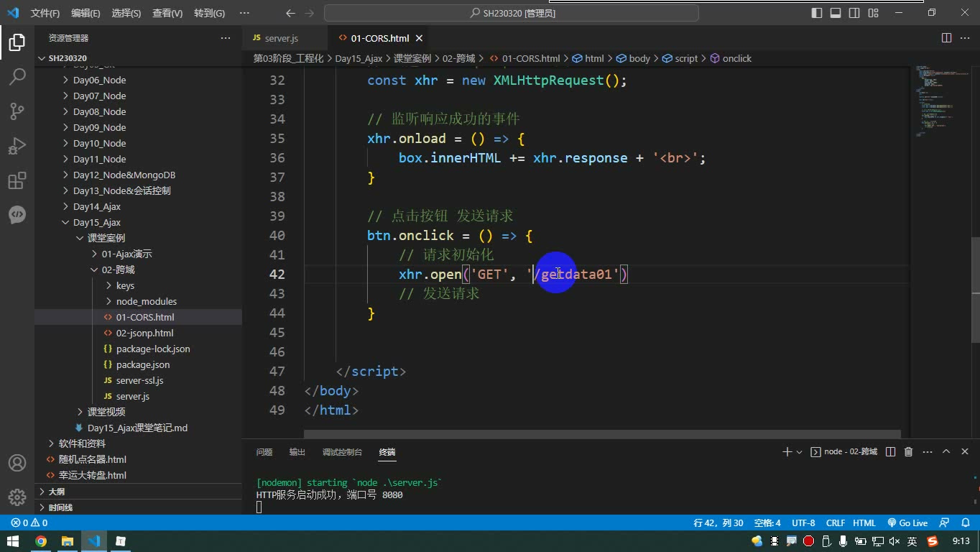
Task: Open the Run and Debug view
Action: (17, 146)
